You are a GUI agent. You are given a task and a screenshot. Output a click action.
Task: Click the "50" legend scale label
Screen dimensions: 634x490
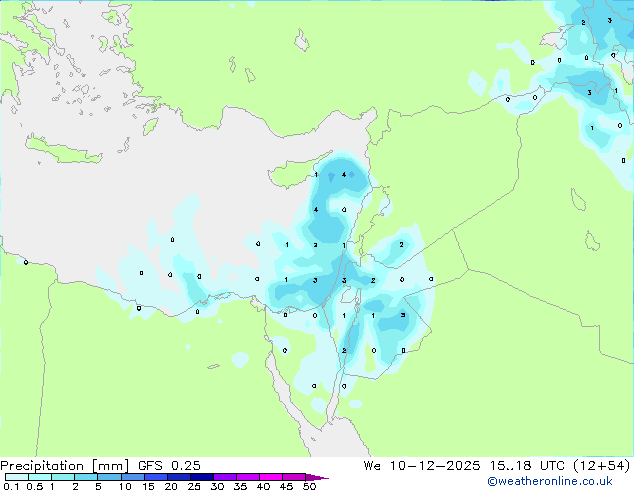click(310, 486)
